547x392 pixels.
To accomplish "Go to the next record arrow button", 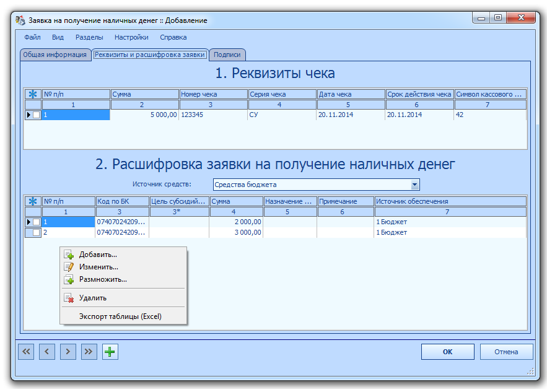I will [x=68, y=352].
